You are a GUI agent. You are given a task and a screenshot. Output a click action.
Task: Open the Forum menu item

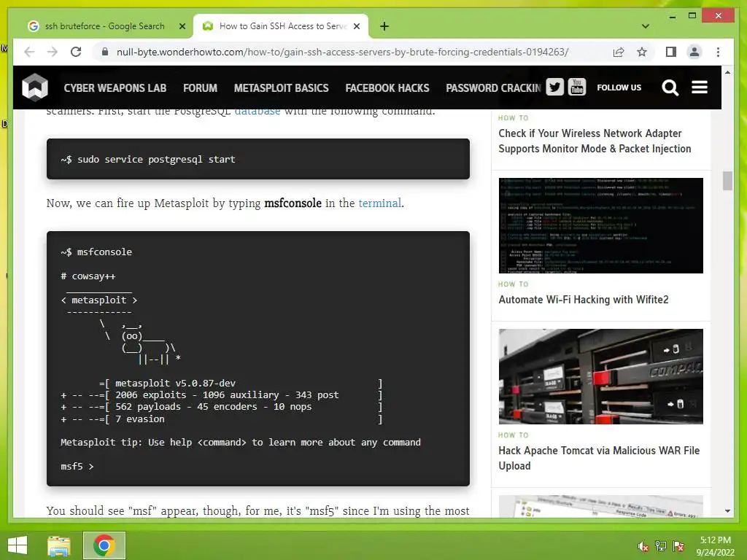tap(200, 88)
